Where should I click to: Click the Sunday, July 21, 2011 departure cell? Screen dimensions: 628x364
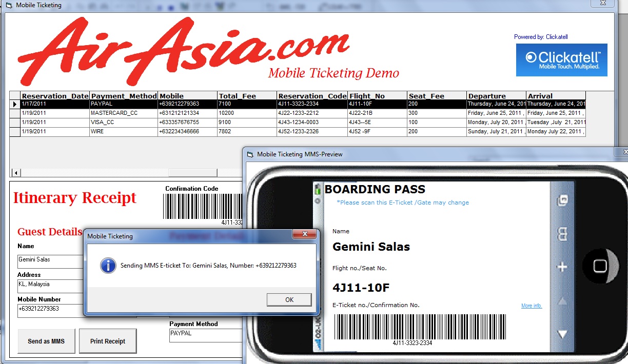point(497,132)
